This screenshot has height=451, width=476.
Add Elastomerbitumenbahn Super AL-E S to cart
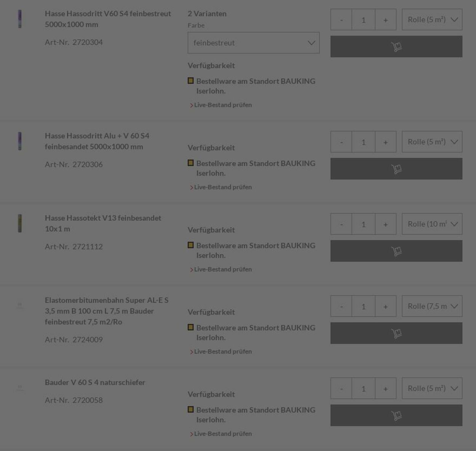click(396, 333)
